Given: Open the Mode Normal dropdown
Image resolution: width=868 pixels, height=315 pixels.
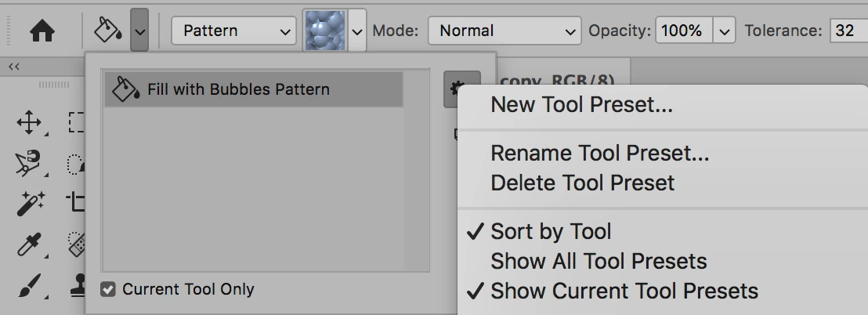Looking at the screenshot, I should click(505, 31).
